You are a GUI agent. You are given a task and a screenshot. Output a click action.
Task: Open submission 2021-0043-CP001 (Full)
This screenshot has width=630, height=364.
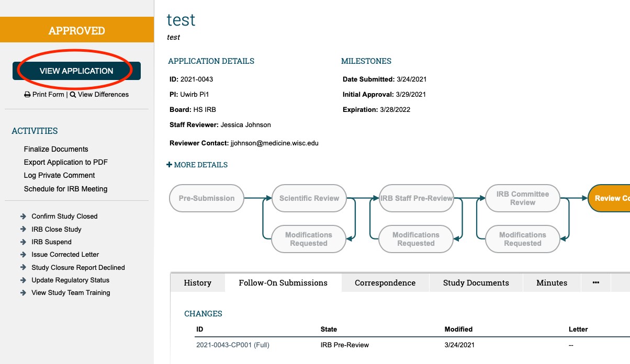pyautogui.click(x=232, y=345)
